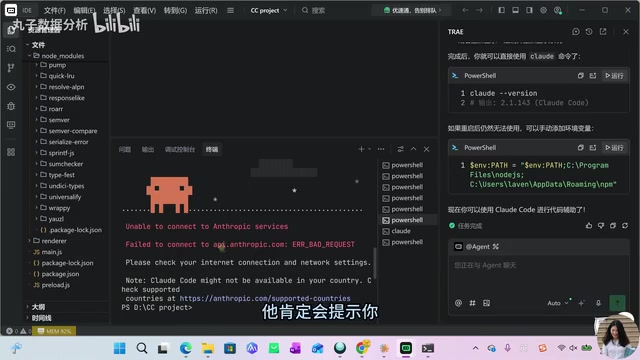The width and height of the screenshot is (640, 360).
Task: Open TRAE chat history clock icon
Action: point(589,31)
